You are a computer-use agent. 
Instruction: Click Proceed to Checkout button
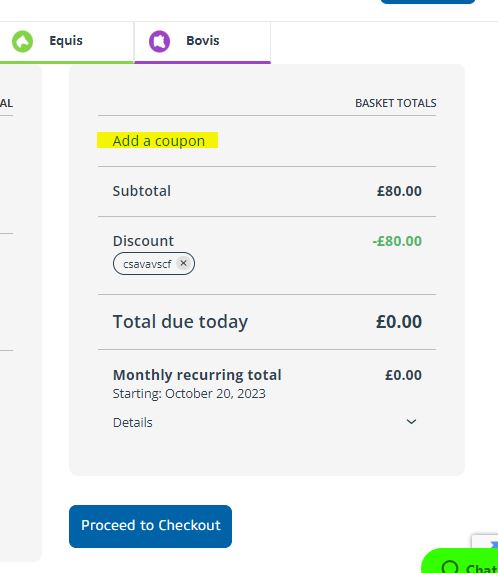tap(150, 526)
